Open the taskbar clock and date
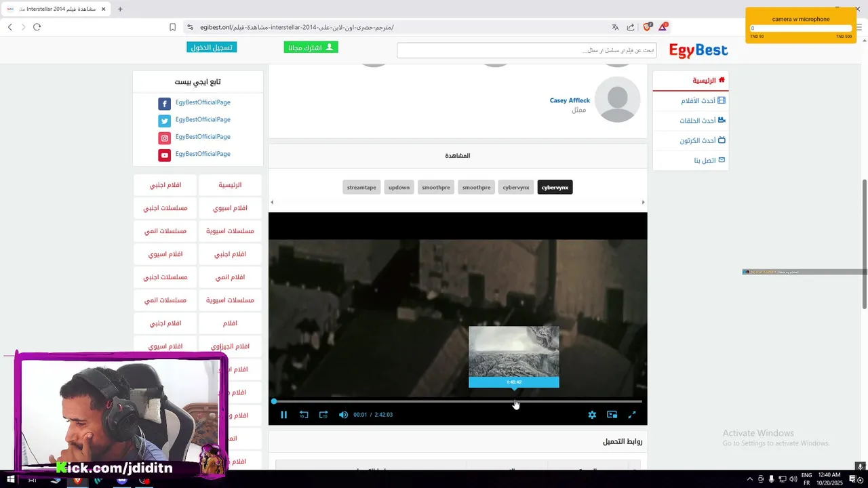The width and height of the screenshot is (868, 488). click(829, 479)
